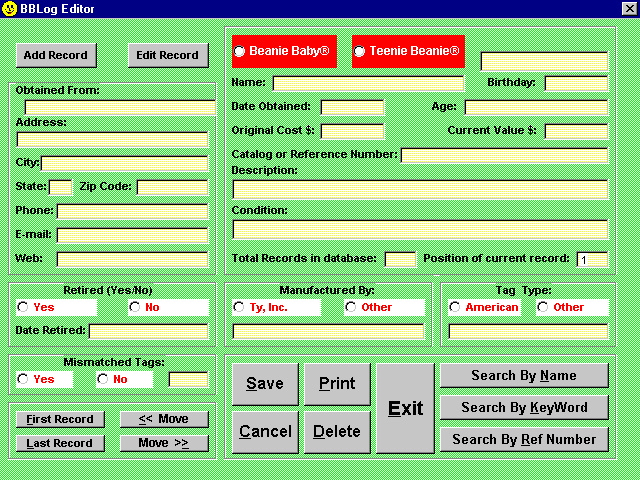
Task: Save the current record
Action: coord(265,384)
